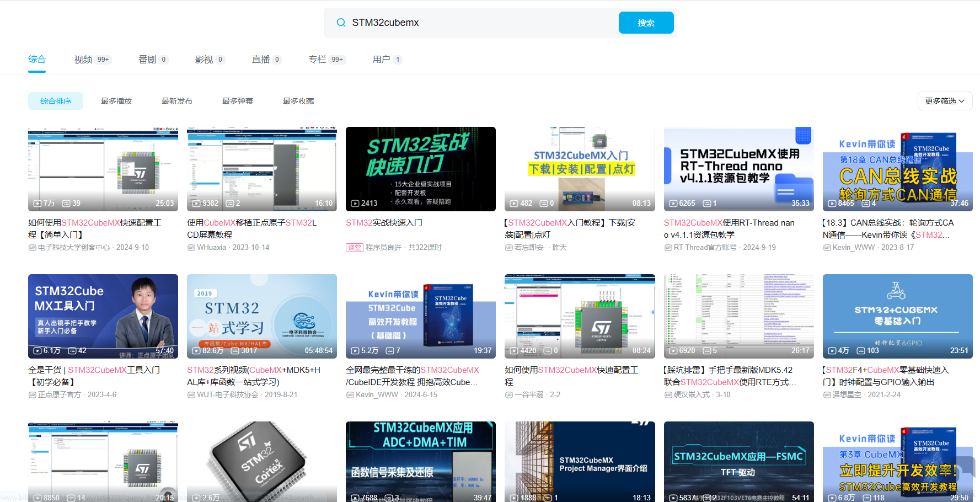980x502 pixels.
Task: Switch to the 综合 search tab
Action: [x=37, y=60]
